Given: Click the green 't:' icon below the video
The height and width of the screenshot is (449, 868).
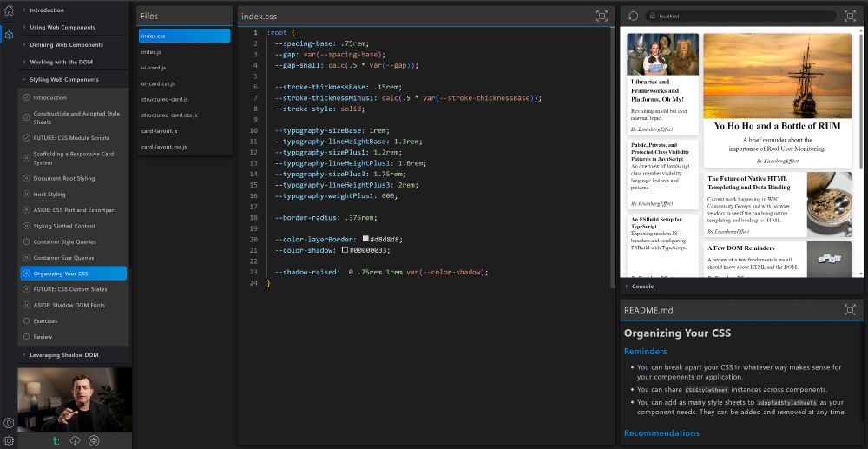Looking at the screenshot, I should pos(56,440).
